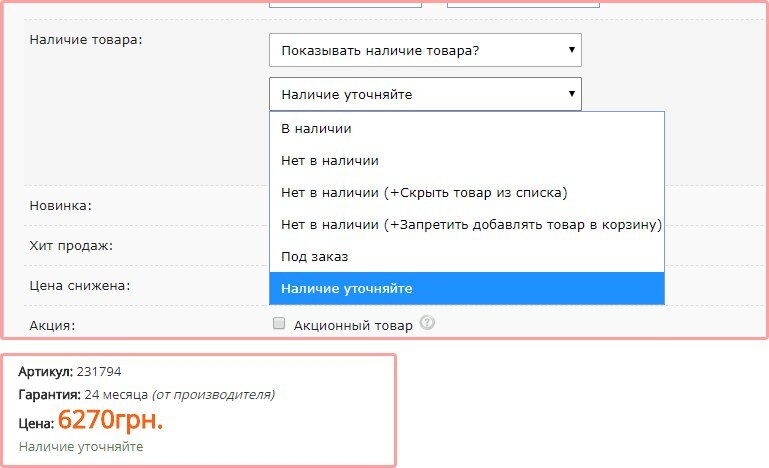769x468 pixels.
Task: Click the "Хит продаж:" row label
Action: (x=71, y=245)
